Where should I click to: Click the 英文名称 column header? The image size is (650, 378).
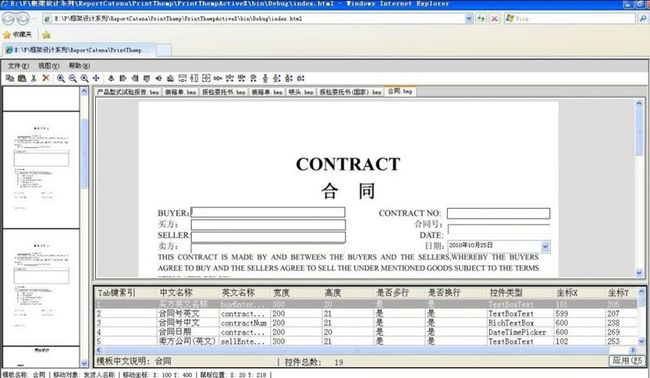pos(245,293)
